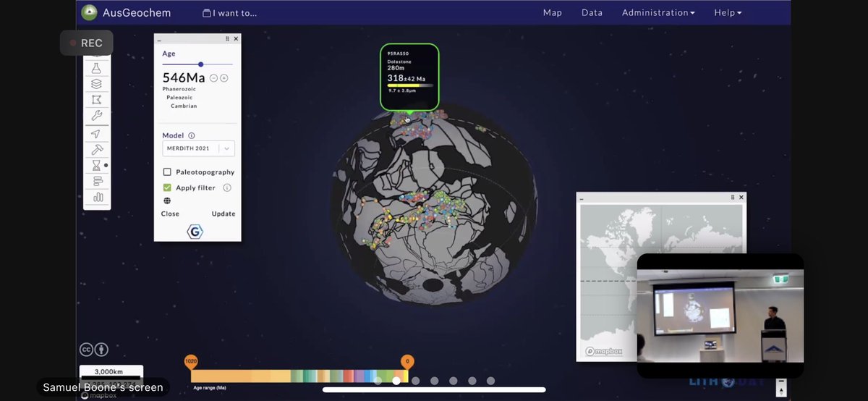Click the Close button in Age panel
The image size is (868, 401).
click(170, 214)
